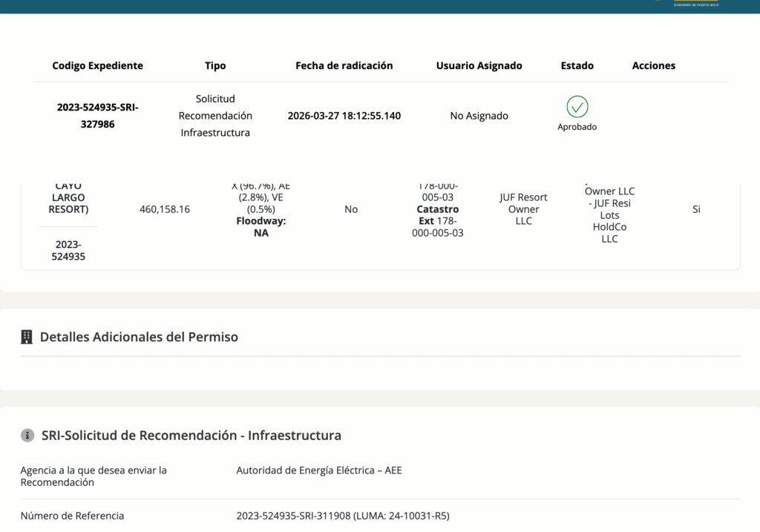Screen dimensions: 760x532
Task: Click the Si cell in the property row
Action: pyautogui.click(x=696, y=208)
